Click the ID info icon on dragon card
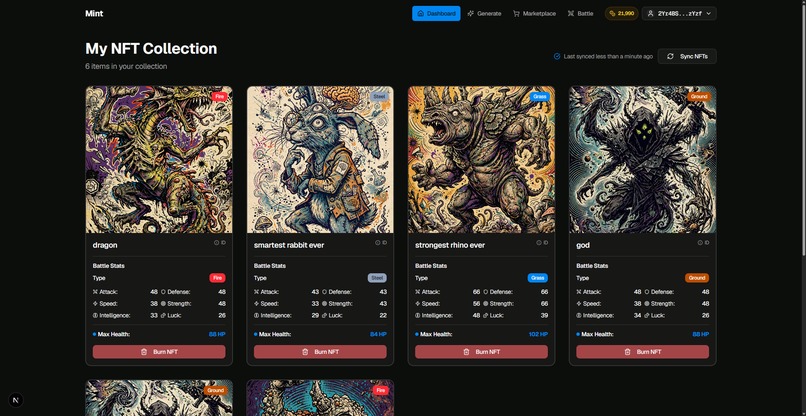The height and width of the screenshot is (416, 806). click(216, 242)
